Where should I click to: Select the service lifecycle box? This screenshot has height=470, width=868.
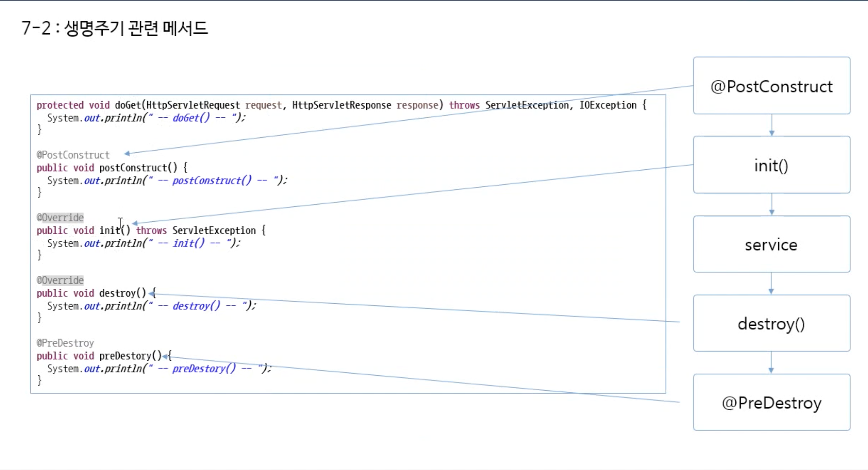pyautogui.click(x=771, y=244)
